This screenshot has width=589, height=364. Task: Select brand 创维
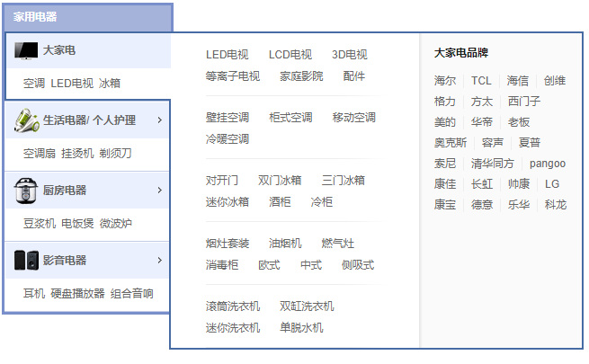555,81
